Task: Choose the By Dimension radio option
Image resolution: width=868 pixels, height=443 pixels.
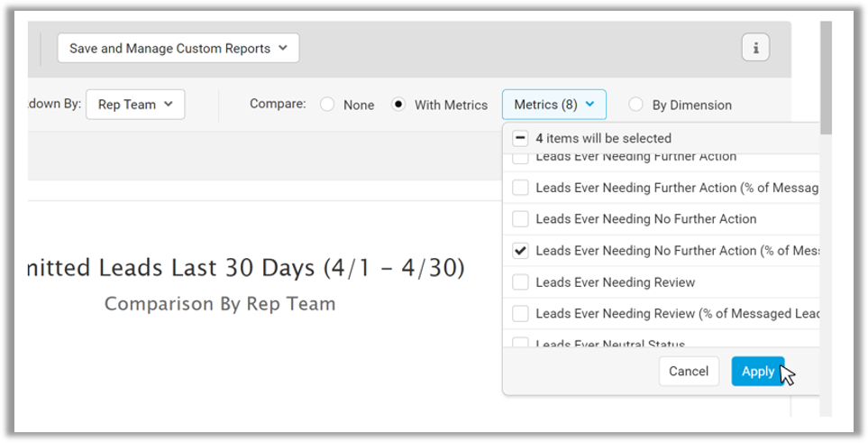Action: click(636, 105)
